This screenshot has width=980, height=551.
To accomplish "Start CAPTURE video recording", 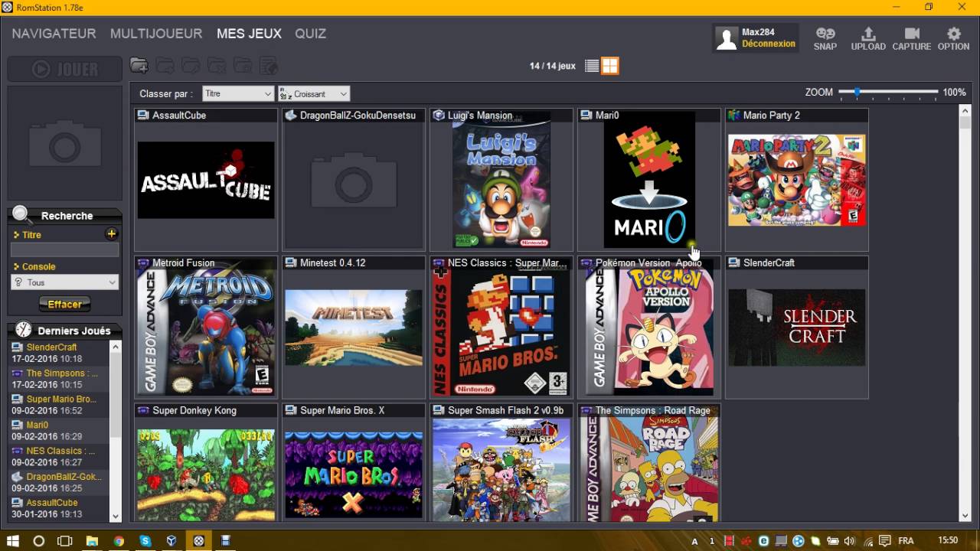I will (x=911, y=38).
